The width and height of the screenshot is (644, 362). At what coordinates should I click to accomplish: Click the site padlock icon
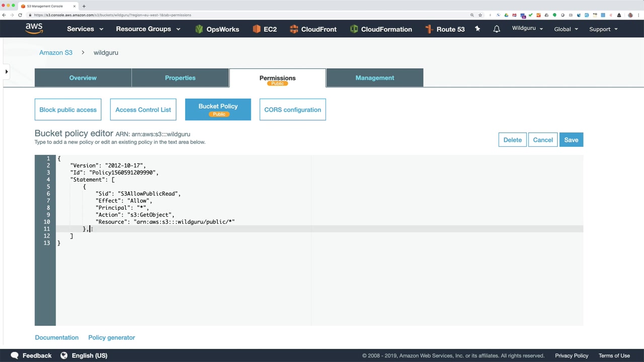[x=30, y=15]
